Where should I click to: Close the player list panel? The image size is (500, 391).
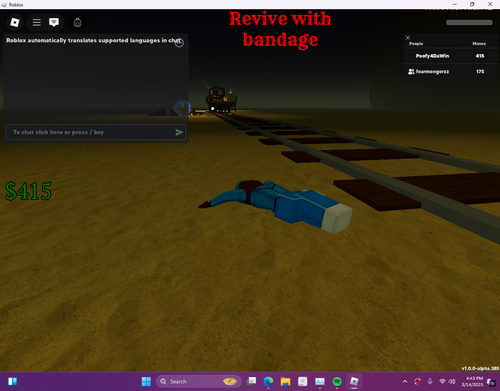tap(408, 37)
